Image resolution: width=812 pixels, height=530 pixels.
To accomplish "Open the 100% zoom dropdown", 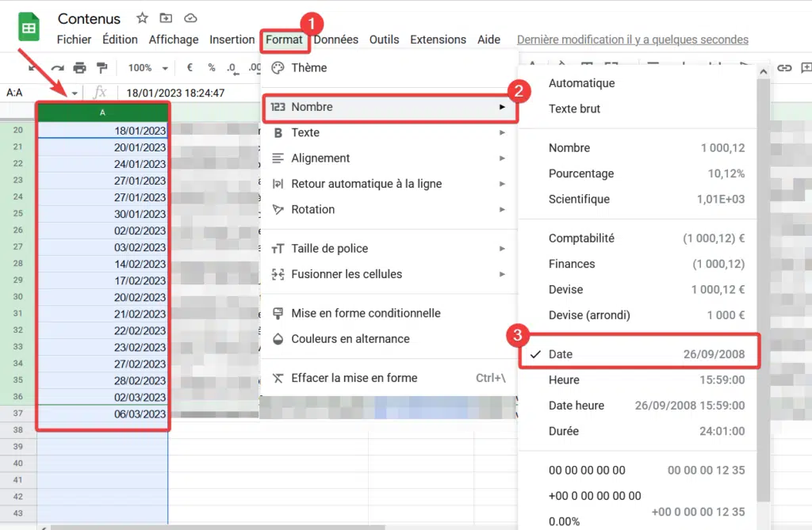I will click(148, 68).
